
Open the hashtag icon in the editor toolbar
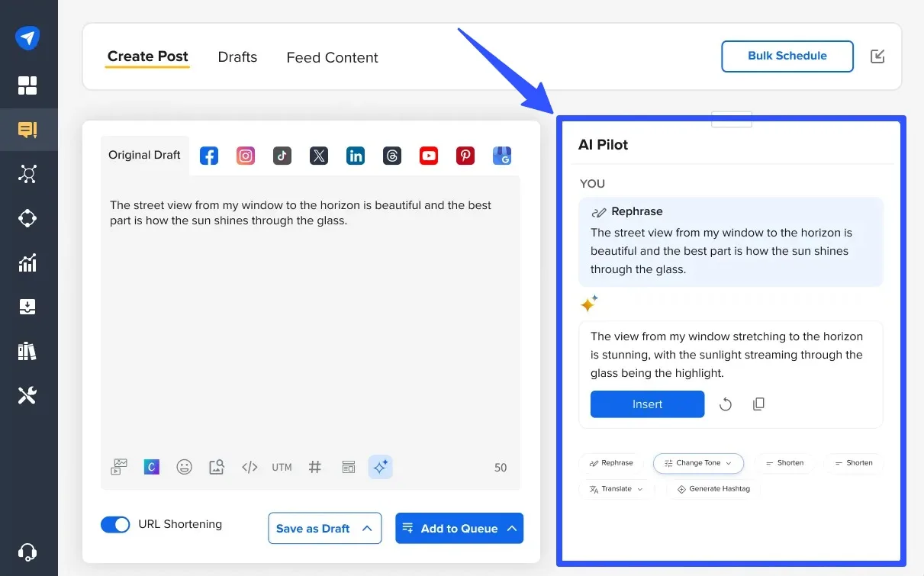315,467
